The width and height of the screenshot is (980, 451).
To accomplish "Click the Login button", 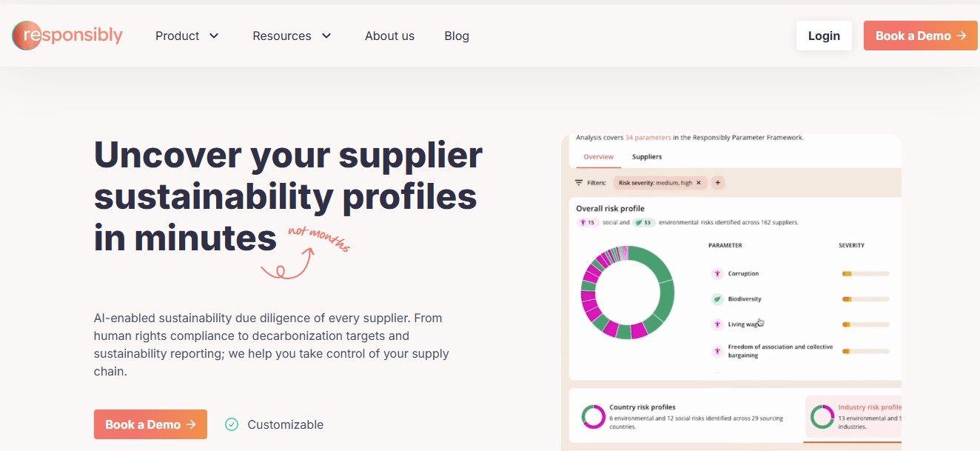I will click(824, 35).
